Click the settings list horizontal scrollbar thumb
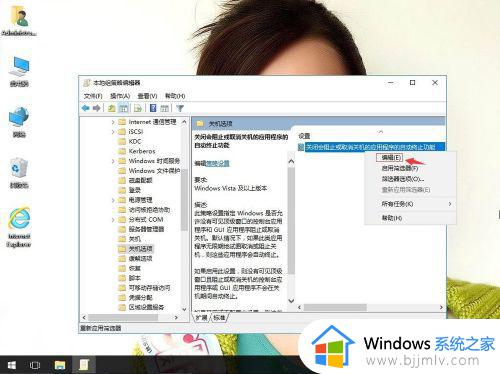Viewport: 500px width, 374px height. tap(335, 307)
